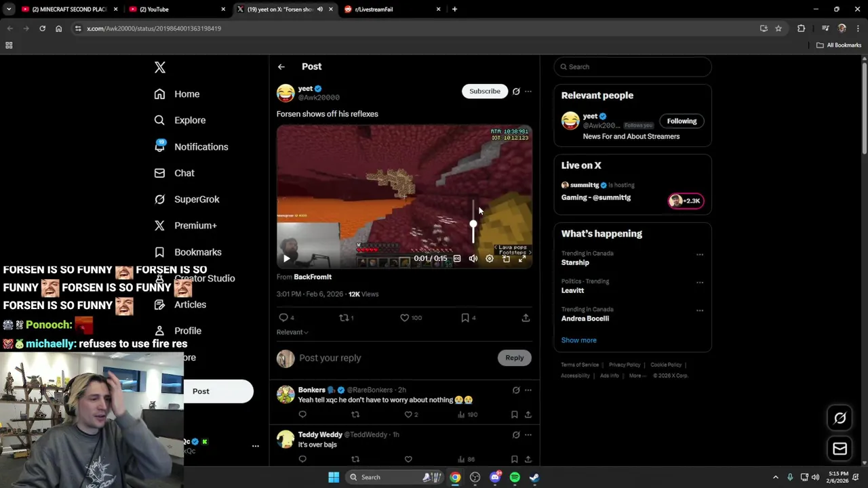This screenshot has height=488, width=868.
Task: Toggle video captions
Action: (x=457, y=258)
